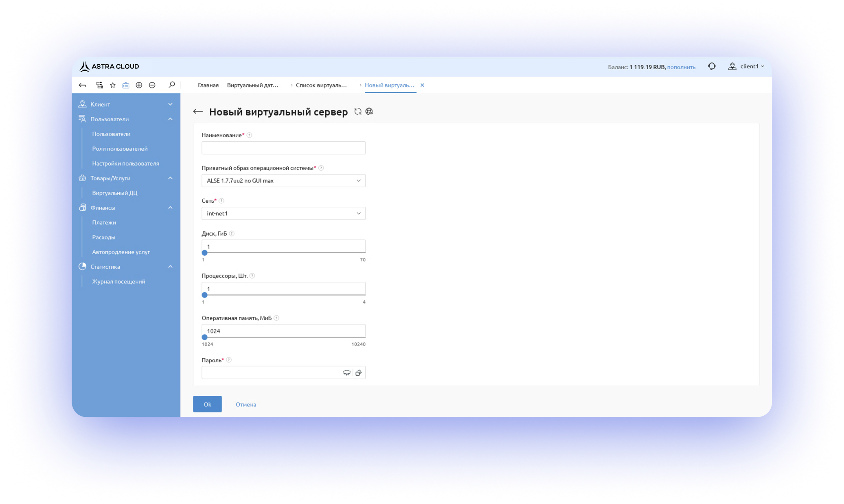844x504 pixels.
Task: Click the briefcase icon in toolbar
Action: (126, 85)
